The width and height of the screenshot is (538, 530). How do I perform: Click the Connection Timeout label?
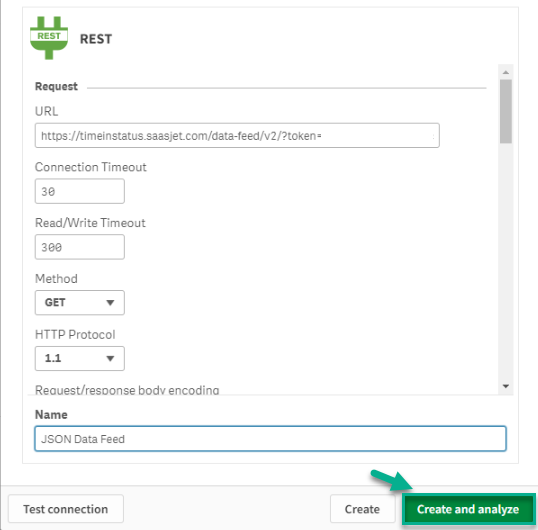point(91,167)
